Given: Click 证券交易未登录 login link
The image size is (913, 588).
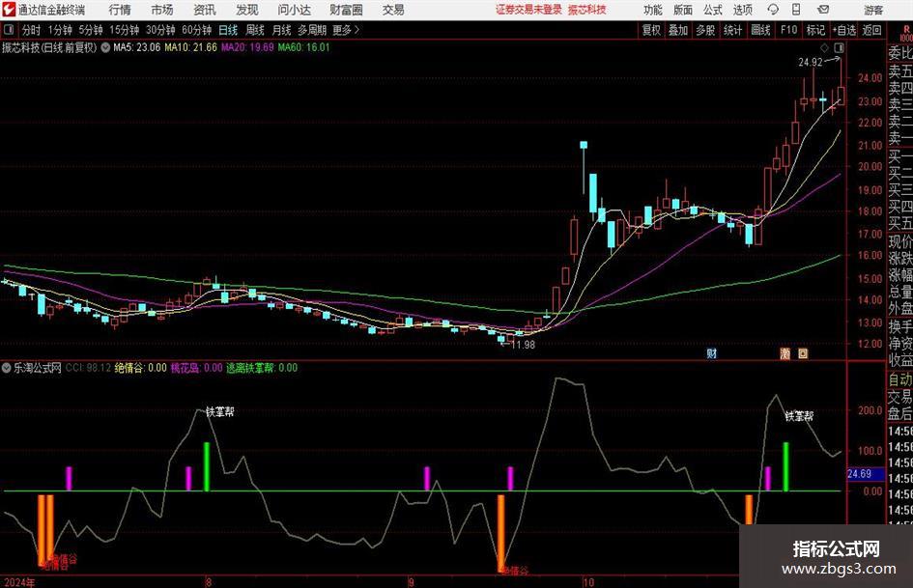Looking at the screenshot, I should click(528, 10).
